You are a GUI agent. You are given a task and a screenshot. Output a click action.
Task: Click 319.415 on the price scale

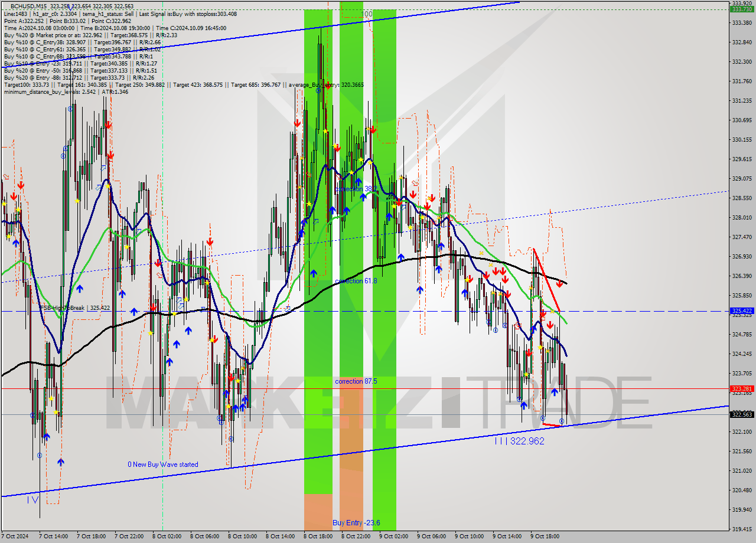point(742,529)
